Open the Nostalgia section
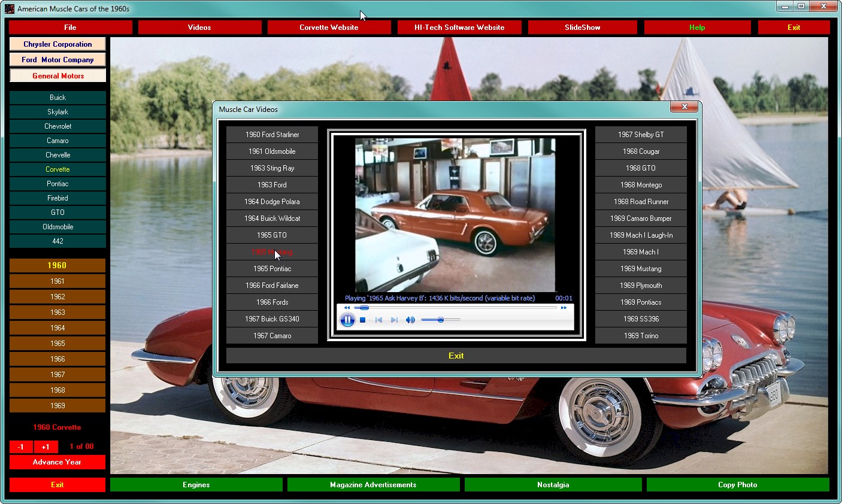This screenshot has width=842, height=504. (553, 485)
